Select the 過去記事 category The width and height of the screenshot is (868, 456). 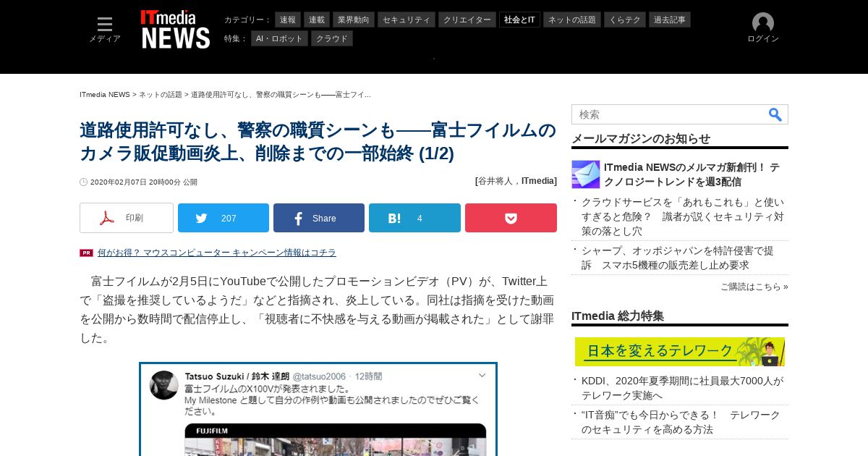(670, 20)
